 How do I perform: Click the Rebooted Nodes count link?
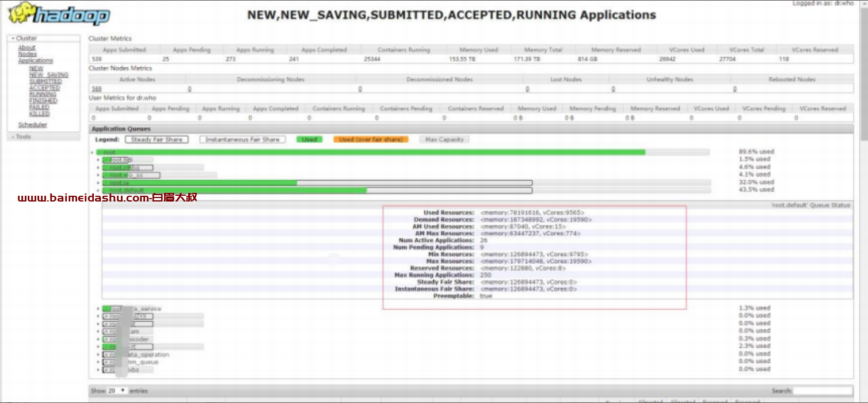point(734,89)
